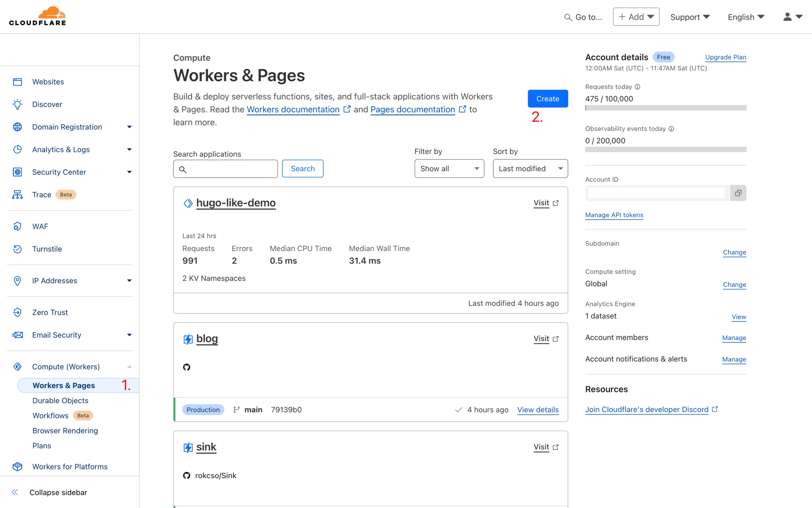Open Durable Objects in the sidebar

(x=60, y=400)
